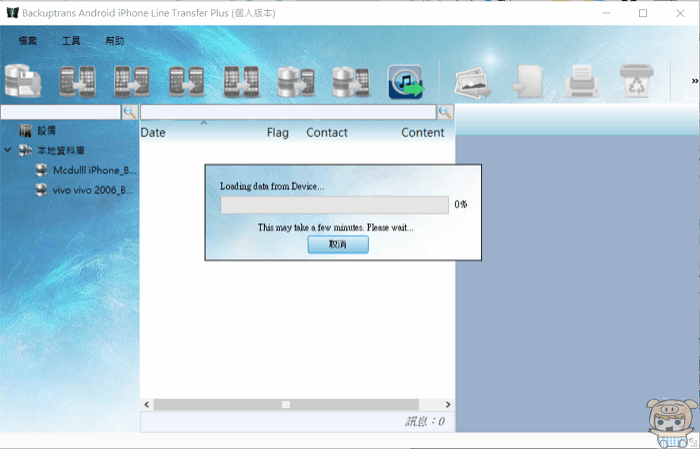Maximize the Backuptrans window

point(643,13)
